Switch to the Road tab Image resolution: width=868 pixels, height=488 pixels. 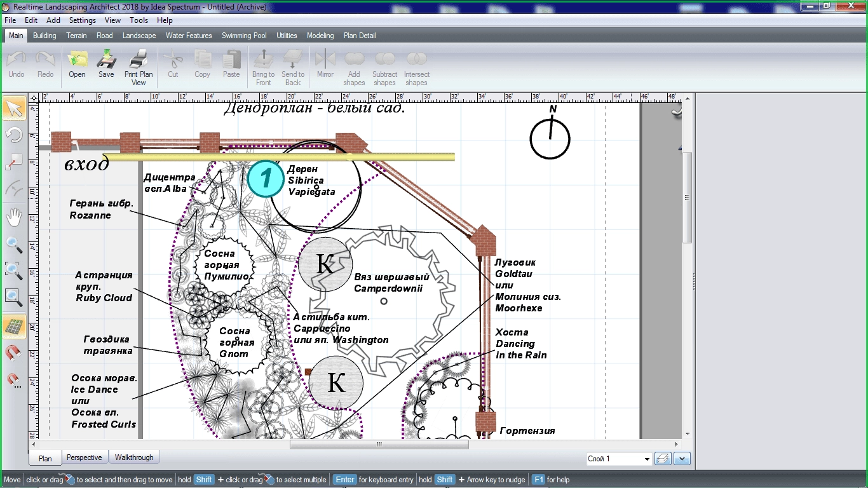pos(105,36)
